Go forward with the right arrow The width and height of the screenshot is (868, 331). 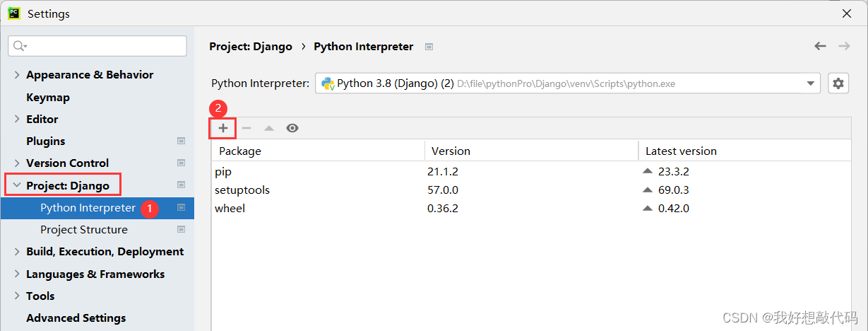pyautogui.click(x=844, y=46)
